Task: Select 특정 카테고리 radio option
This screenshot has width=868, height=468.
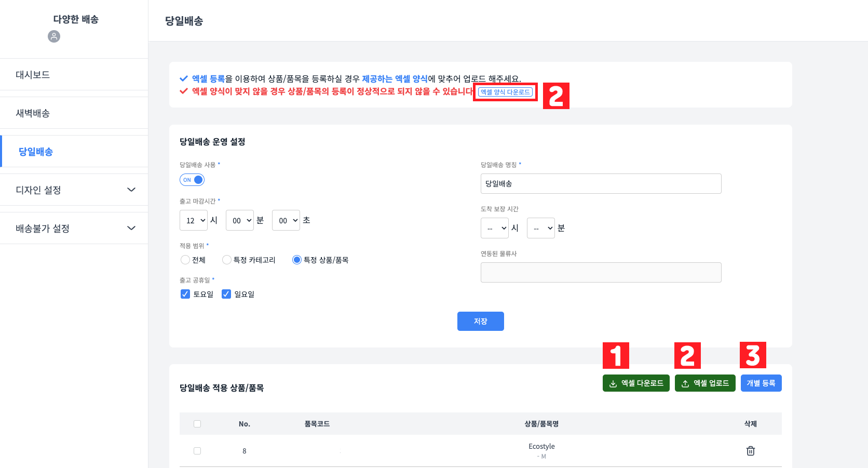Action: tap(227, 260)
